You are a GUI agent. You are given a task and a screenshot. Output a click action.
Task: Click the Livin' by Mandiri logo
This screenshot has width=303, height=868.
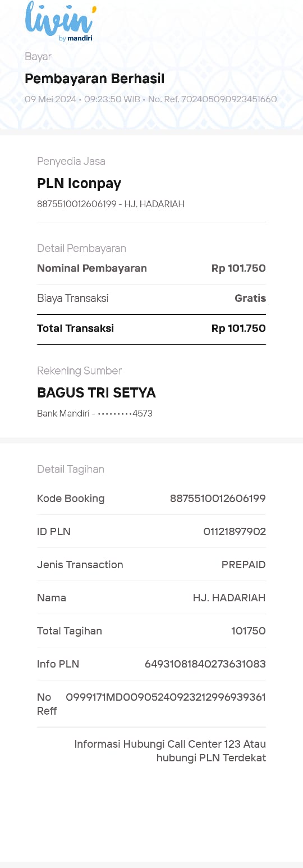click(59, 22)
